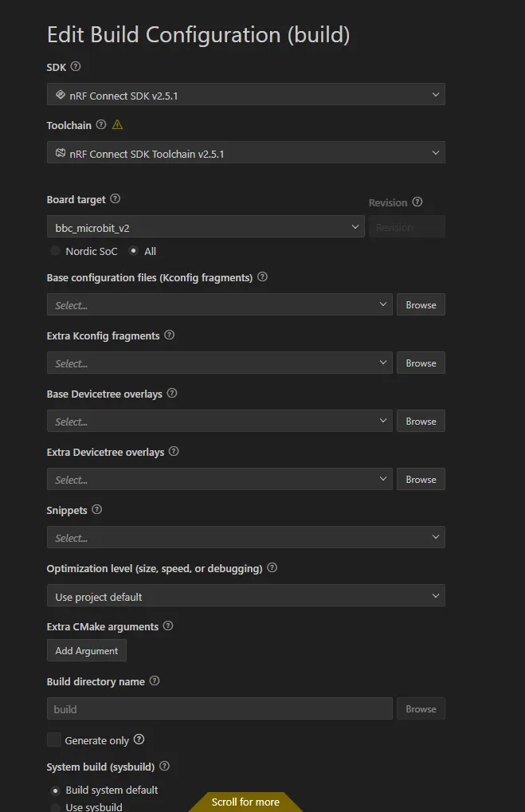The width and height of the screenshot is (525, 812).
Task: Expand the Board target dropdown bbc_microbit_v2
Action: (x=206, y=227)
